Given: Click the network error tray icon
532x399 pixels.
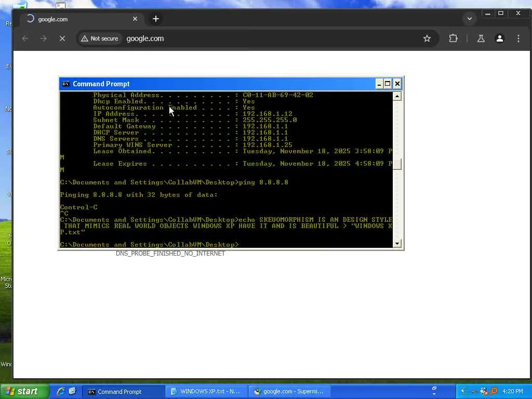Looking at the screenshot, I should 484,391.
